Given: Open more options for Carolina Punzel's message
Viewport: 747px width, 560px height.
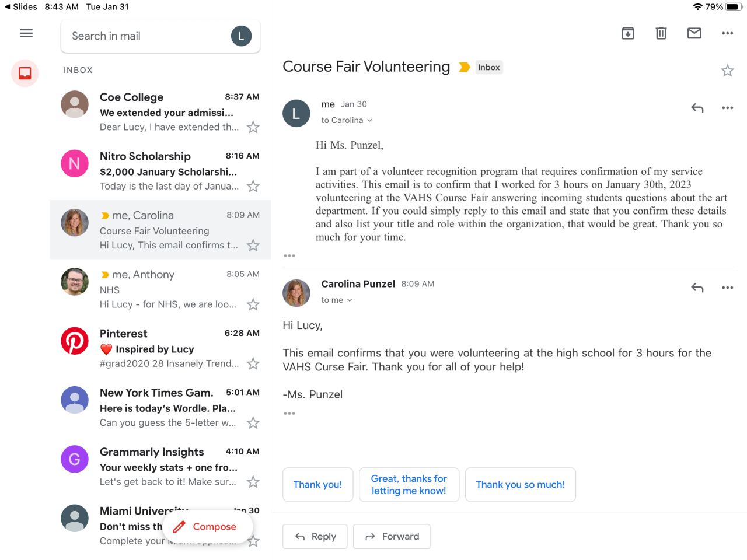Looking at the screenshot, I should (x=727, y=288).
